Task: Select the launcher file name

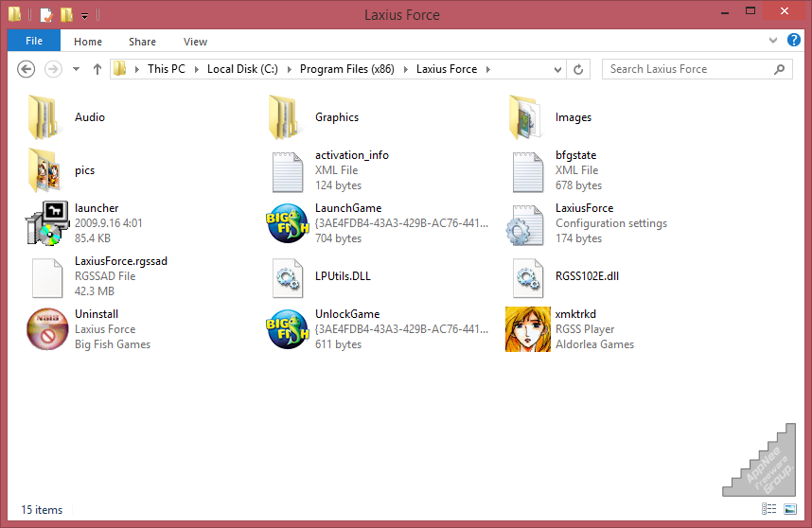Action: 97,208
